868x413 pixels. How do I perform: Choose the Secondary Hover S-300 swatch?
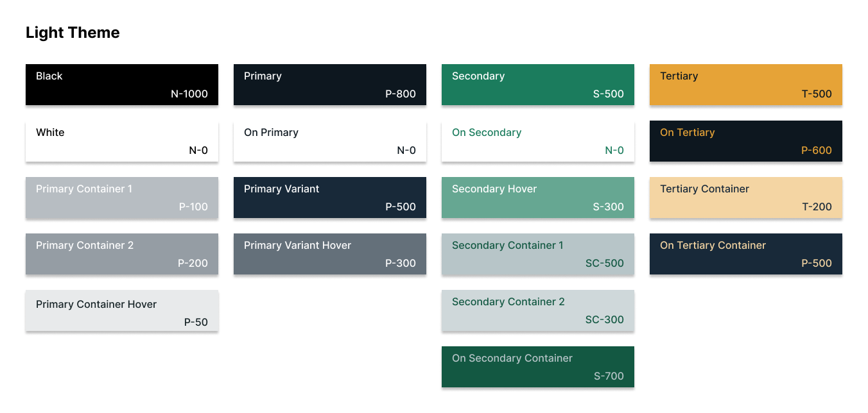click(538, 198)
